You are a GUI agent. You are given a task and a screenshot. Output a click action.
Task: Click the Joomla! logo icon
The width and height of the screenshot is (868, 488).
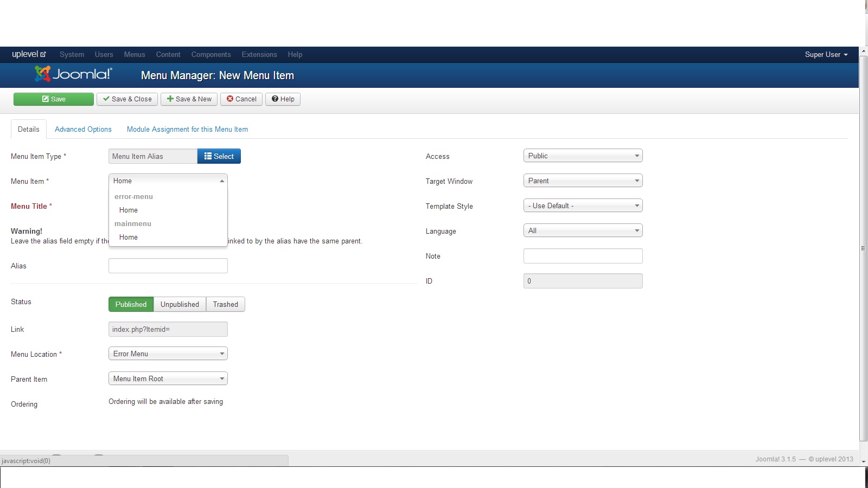[73, 74]
